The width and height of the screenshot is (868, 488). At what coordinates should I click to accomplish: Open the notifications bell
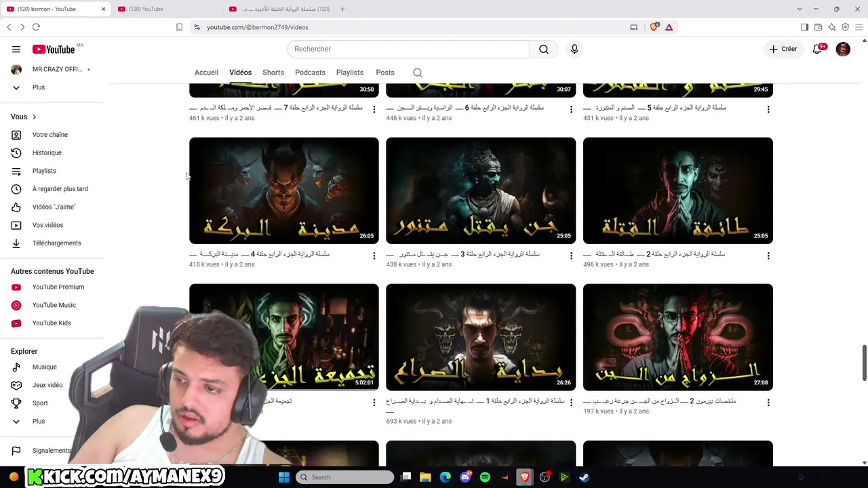tap(818, 49)
